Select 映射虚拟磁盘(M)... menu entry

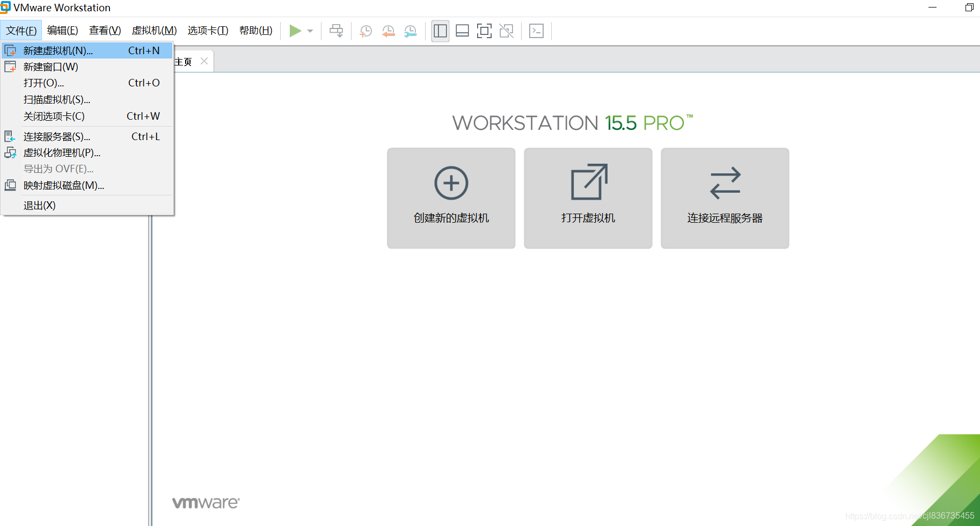click(87, 185)
